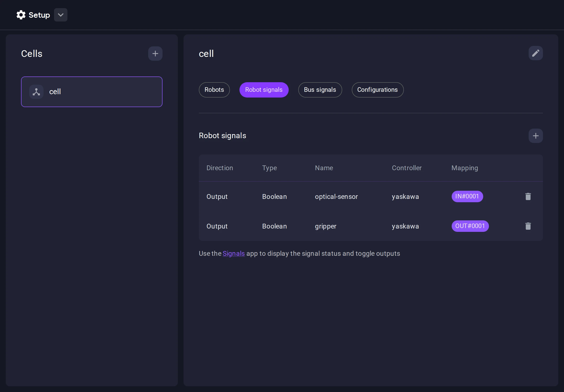Image resolution: width=564 pixels, height=392 pixels.
Task: Click the Direction column header
Action: coord(220,168)
